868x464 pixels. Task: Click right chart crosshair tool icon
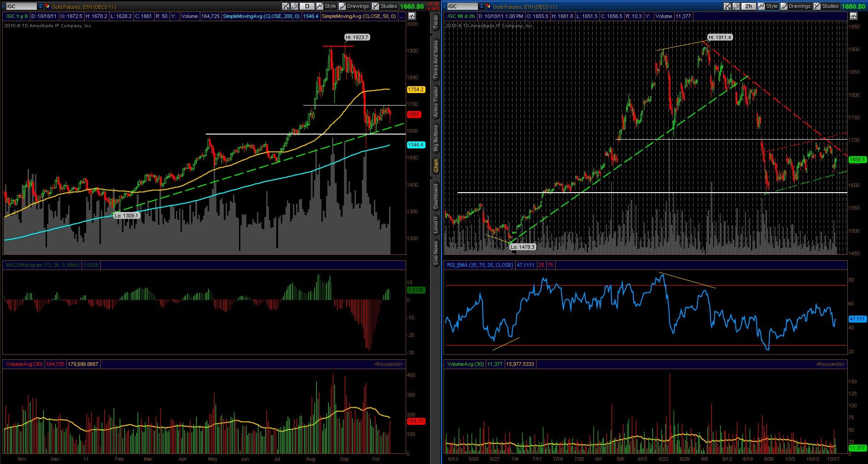(x=728, y=6)
